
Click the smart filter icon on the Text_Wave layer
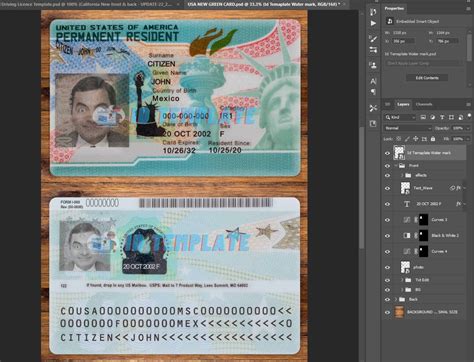pos(452,188)
